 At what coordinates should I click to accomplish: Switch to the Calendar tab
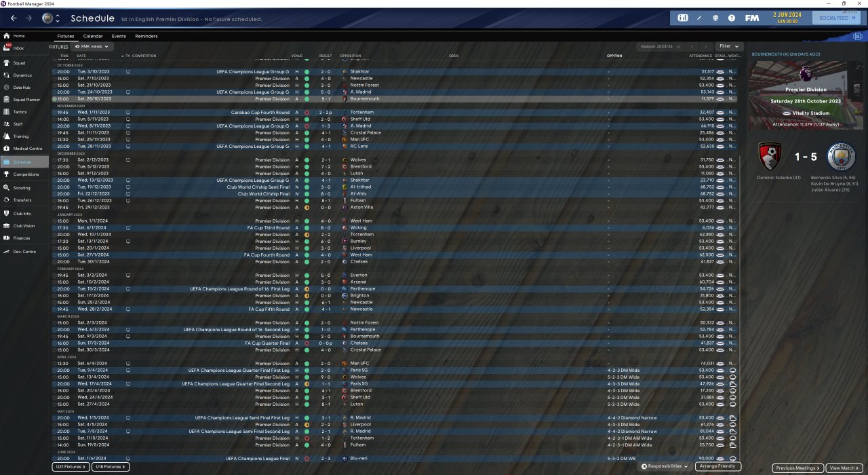[x=93, y=36]
